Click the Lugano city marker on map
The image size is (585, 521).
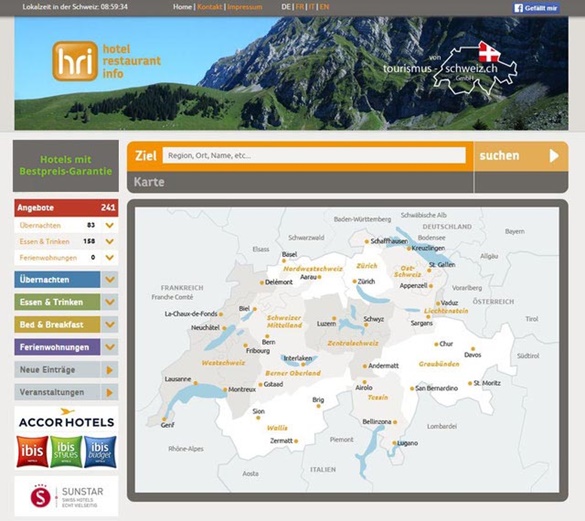point(394,443)
